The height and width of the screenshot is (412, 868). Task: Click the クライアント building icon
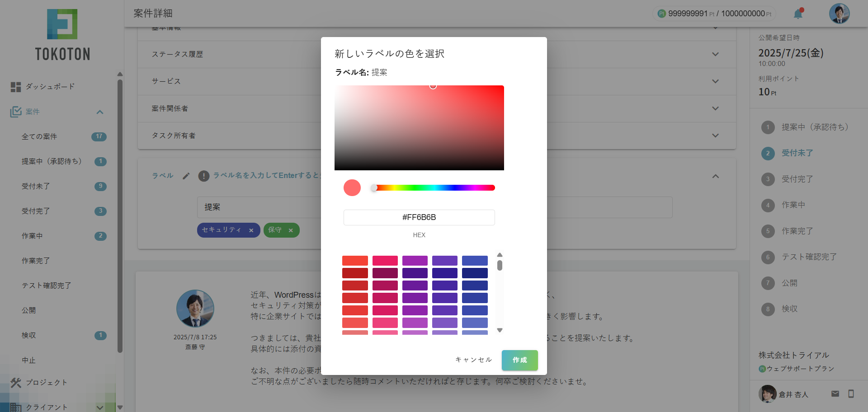click(15, 407)
